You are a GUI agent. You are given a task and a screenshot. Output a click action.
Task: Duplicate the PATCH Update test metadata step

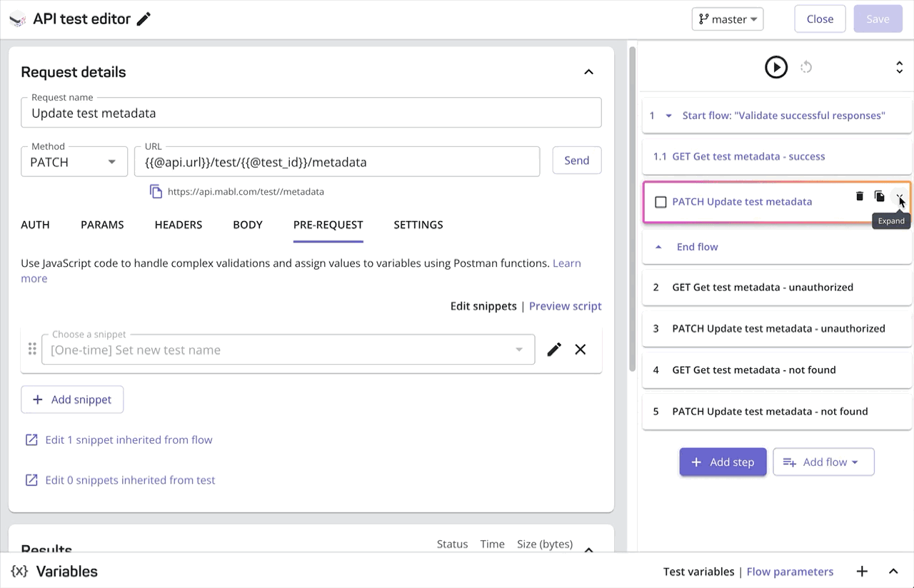point(879,197)
